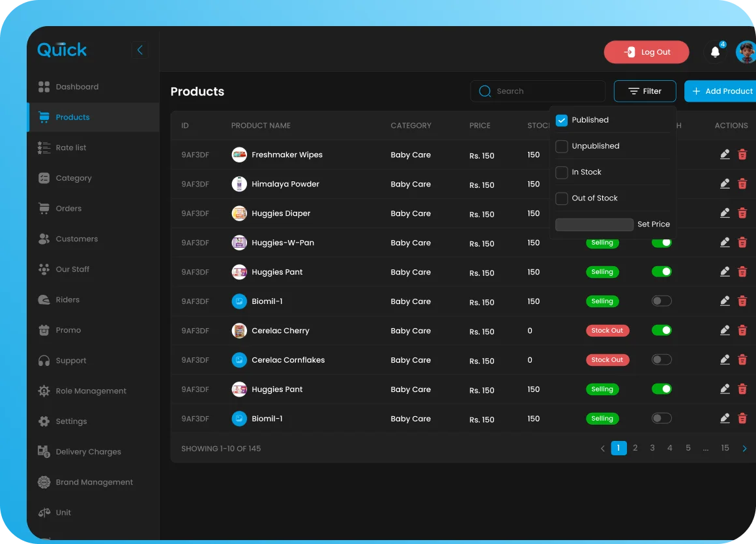
Task: Check the Out of Stock filter
Action: [x=561, y=198]
